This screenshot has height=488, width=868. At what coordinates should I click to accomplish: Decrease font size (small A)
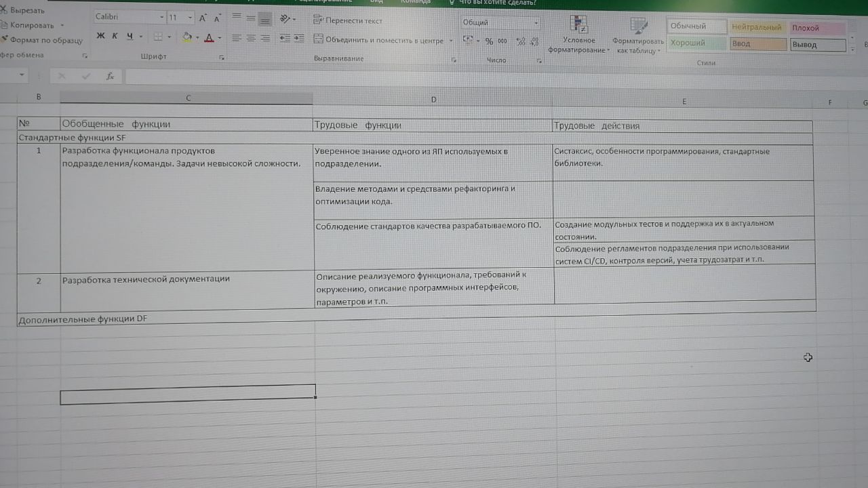click(218, 18)
